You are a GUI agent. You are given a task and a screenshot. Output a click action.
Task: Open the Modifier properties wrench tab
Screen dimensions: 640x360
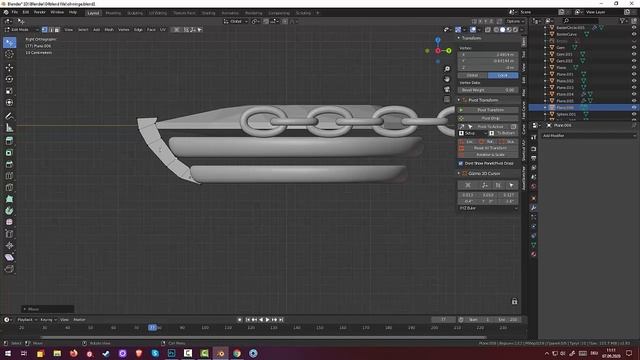point(533,208)
